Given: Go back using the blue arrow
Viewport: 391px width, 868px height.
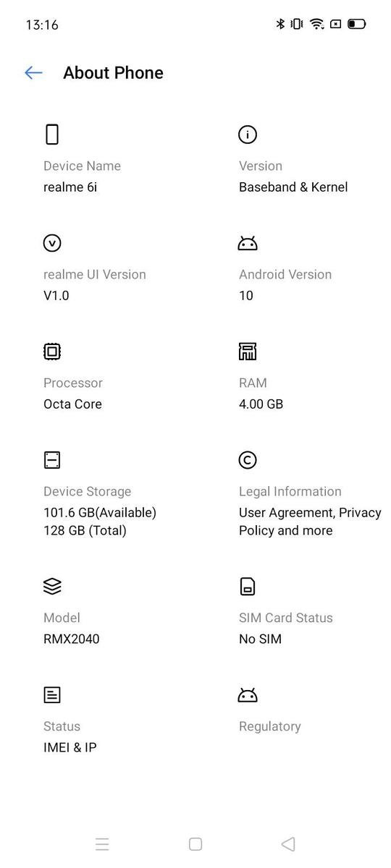Looking at the screenshot, I should [x=33, y=72].
